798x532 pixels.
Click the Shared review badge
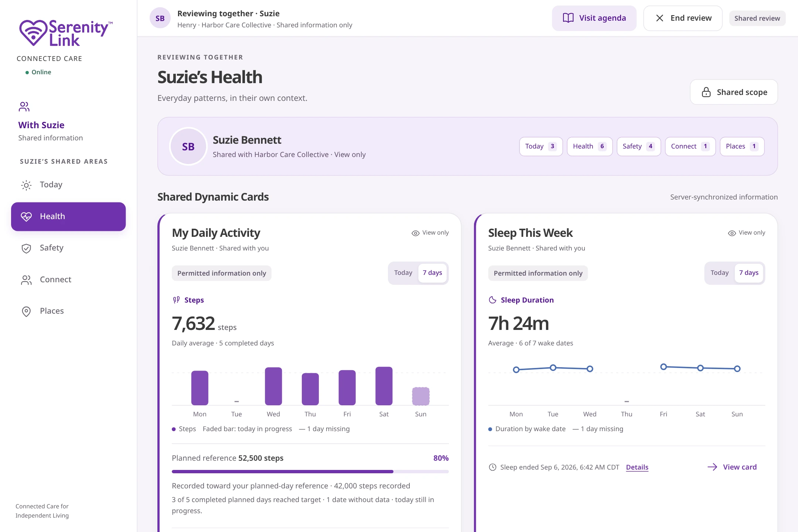757,18
